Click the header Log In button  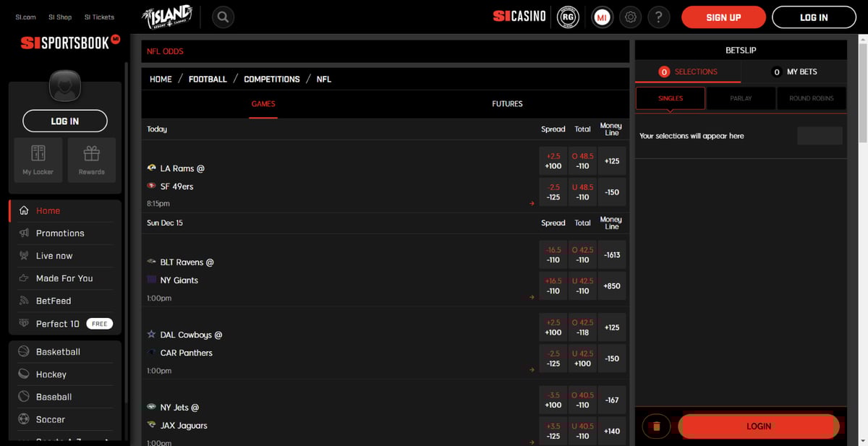click(814, 17)
